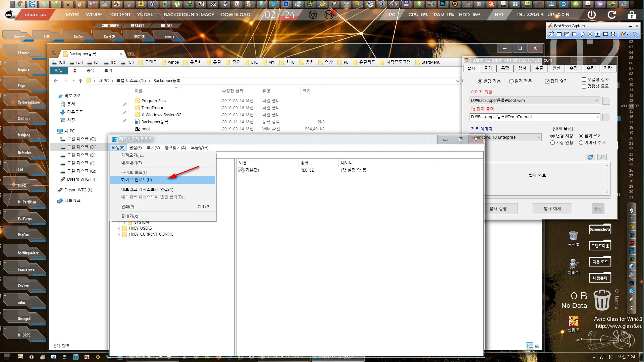644x362 pixels.
Task: Click 내보내기(E) in registry File menu
Action: [163, 163]
